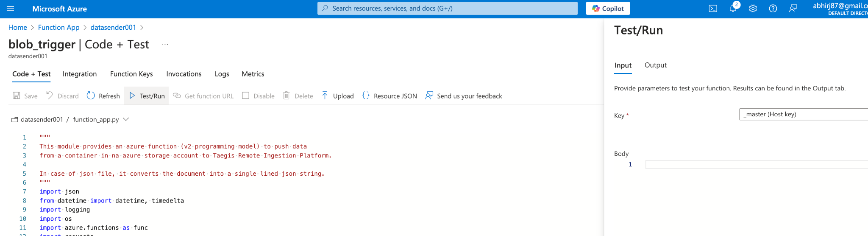868x236 pixels.
Task: Expand the function_app.py file dropdown
Action: tap(126, 119)
